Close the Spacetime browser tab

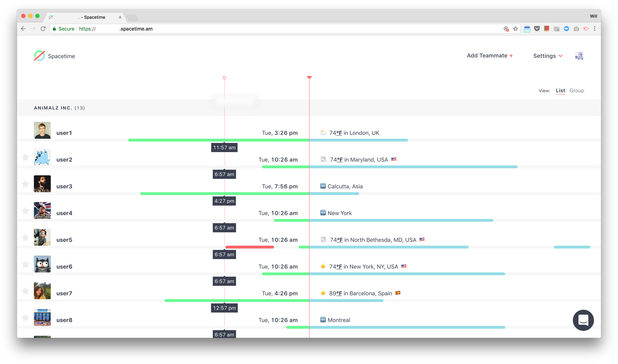click(x=120, y=17)
